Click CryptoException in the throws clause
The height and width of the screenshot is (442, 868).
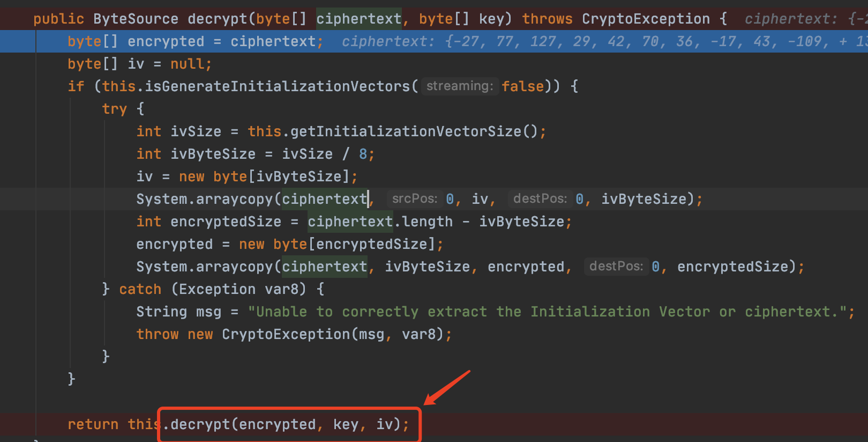646,19
